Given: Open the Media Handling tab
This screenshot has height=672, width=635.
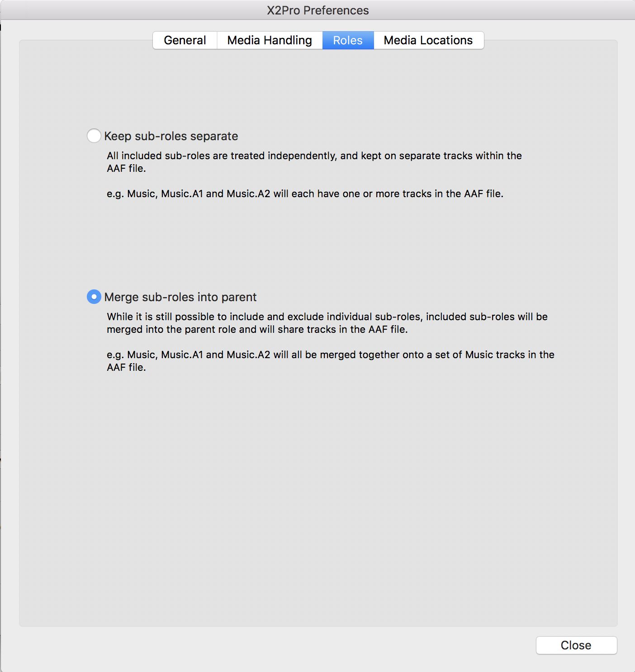Looking at the screenshot, I should click(x=270, y=40).
